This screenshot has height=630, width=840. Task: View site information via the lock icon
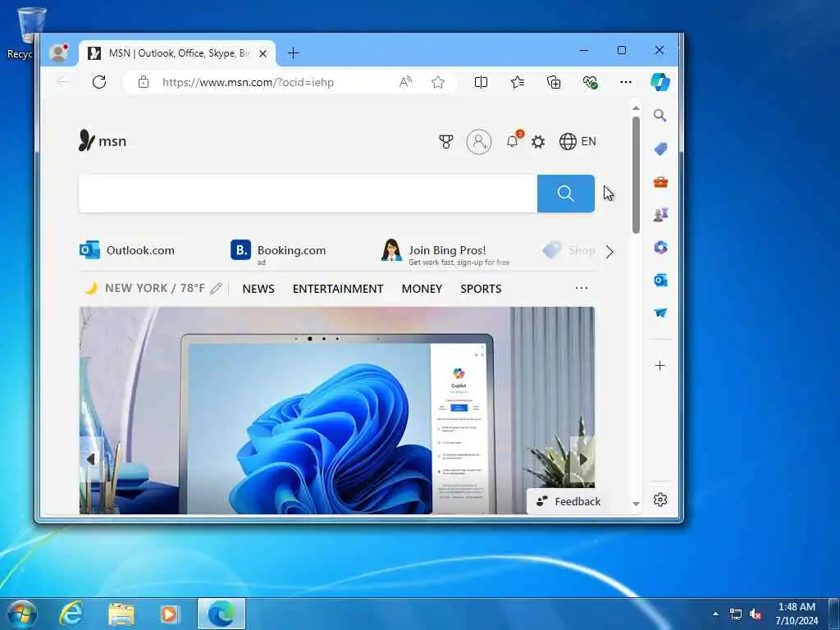pyautogui.click(x=143, y=82)
